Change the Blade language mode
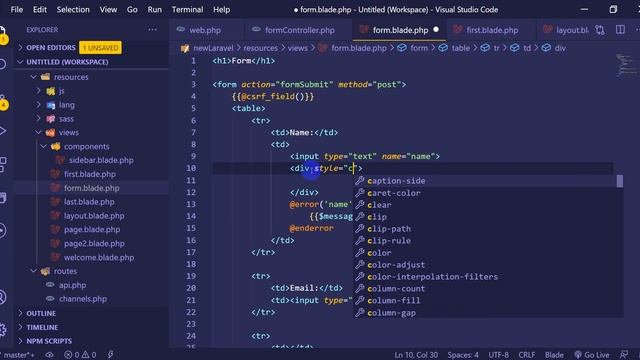The image size is (640, 360). [554, 355]
